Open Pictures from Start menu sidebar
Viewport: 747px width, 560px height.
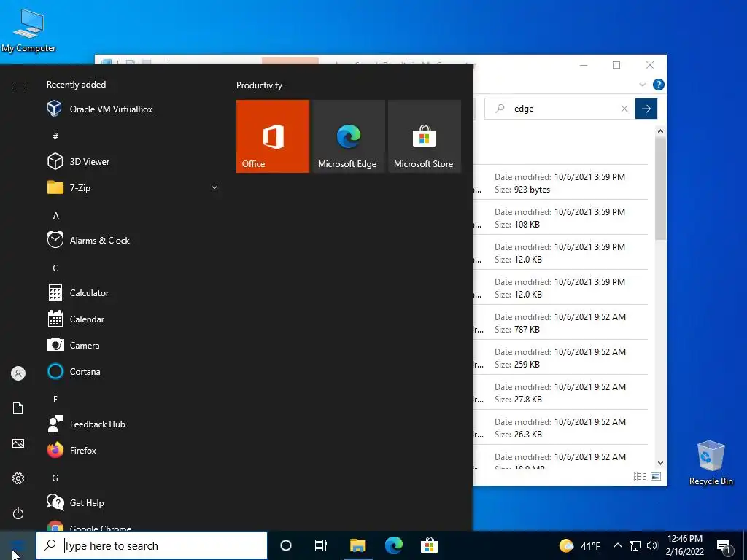pyautogui.click(x=18, y=443)
